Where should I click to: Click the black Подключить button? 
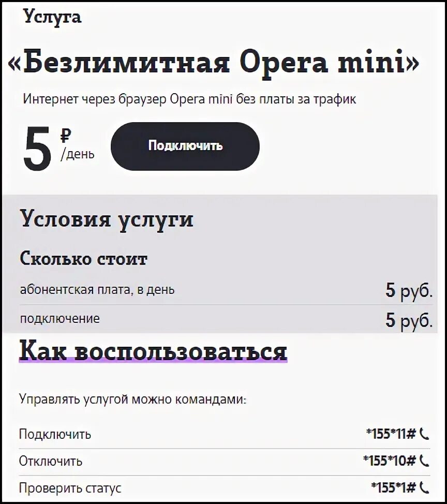coord(185,146)
